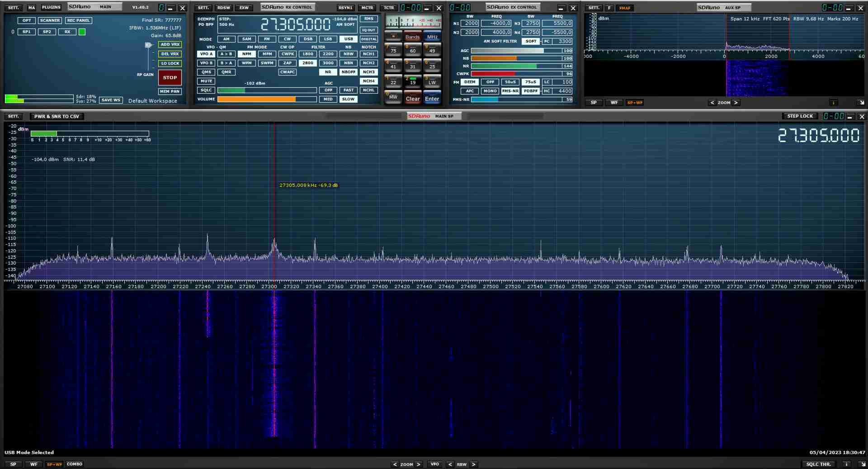Click SAVE WS
Screen dimensions: 868x469
(x=111, y=100)
